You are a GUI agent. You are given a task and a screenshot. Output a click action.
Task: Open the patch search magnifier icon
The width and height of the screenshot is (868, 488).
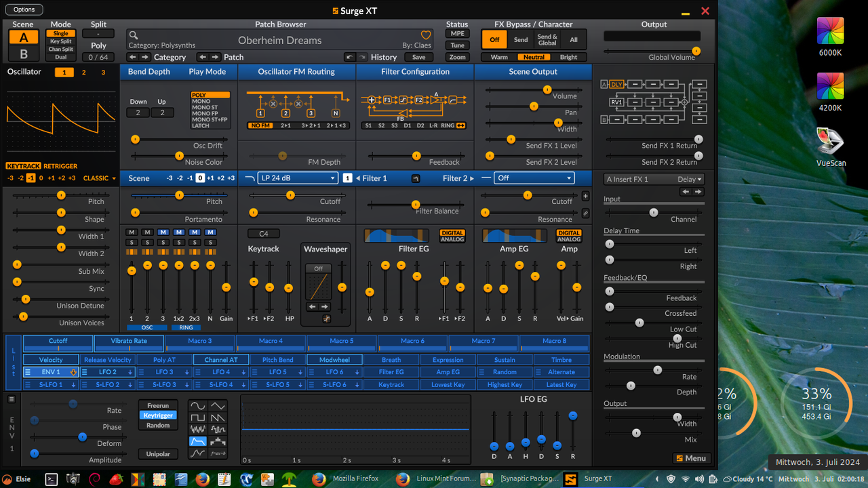(x=134, y=36)
